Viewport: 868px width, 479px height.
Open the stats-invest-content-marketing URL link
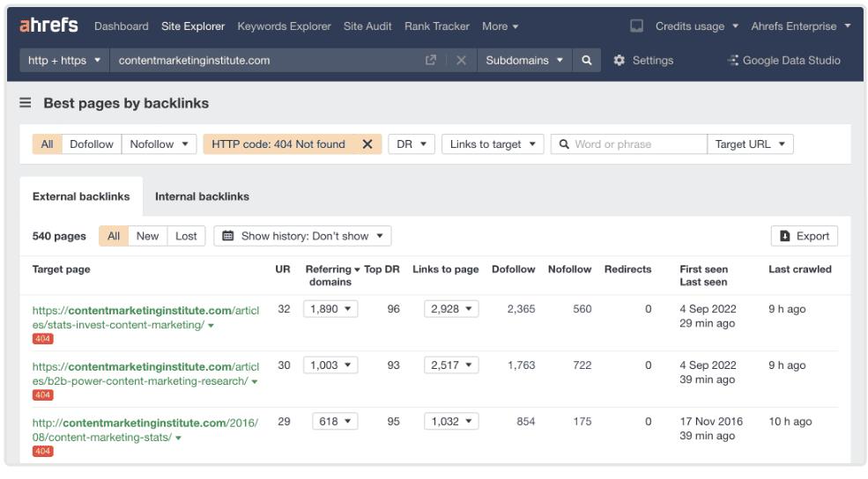pos(145,318)
